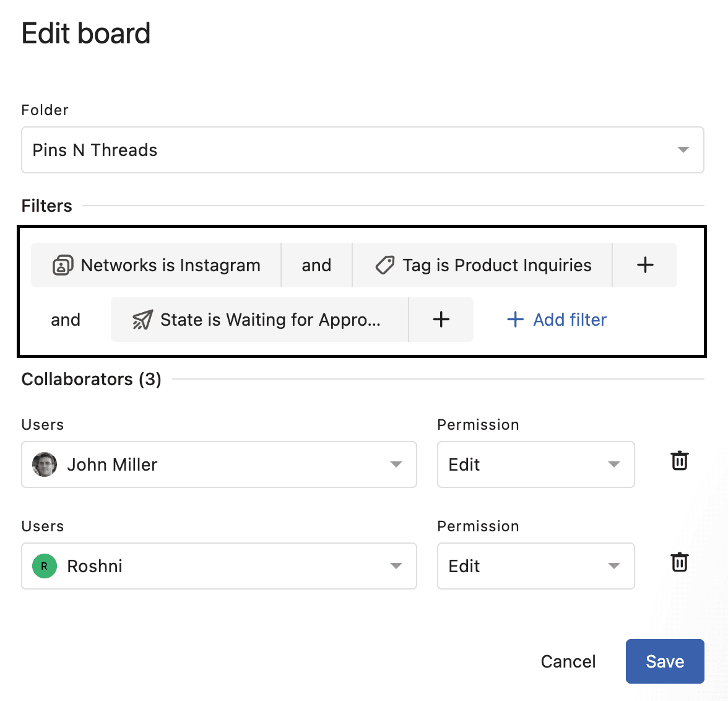Screen dimensions: 728x701
Task: Click Roshni's green avatar circle
Action: pyautogui.click(x=45, y=566)
